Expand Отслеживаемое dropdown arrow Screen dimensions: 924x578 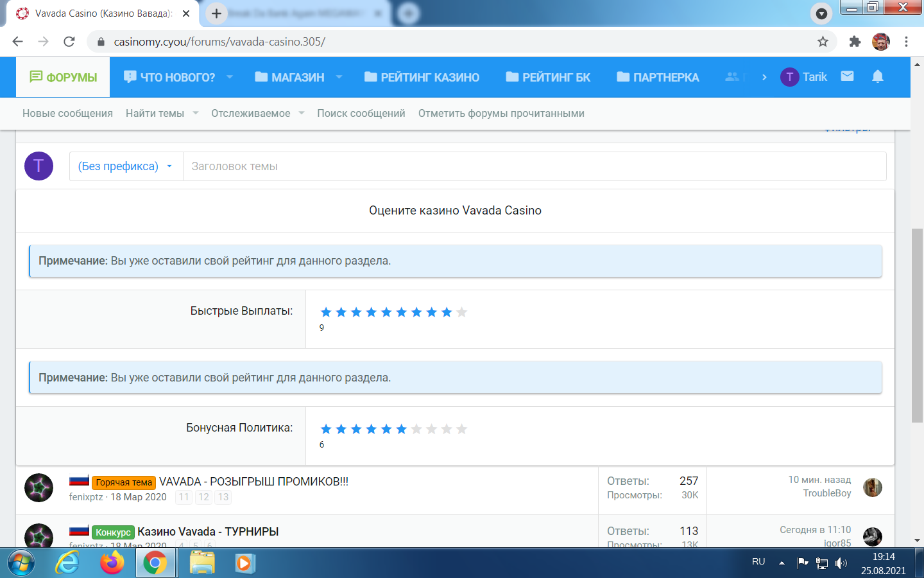[302, 113]
